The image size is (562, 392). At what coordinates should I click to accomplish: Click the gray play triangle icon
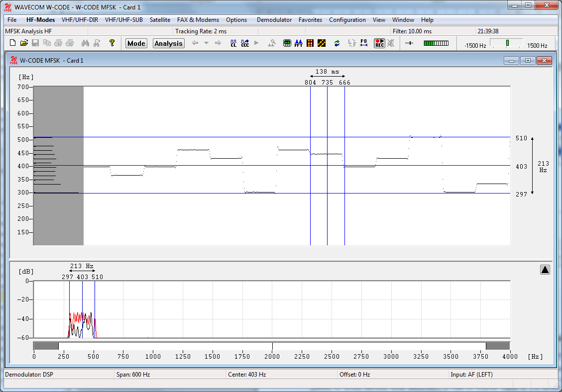[x=256, y=43]
